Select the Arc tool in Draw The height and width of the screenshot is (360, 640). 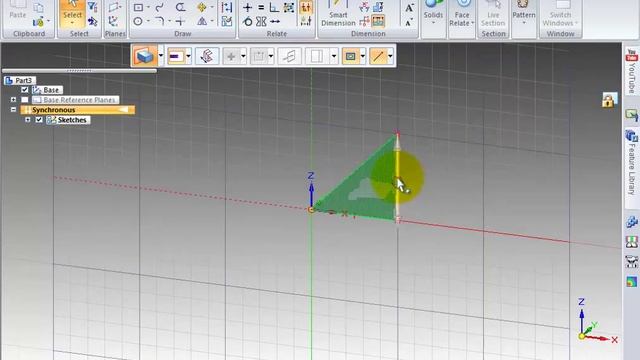pyautogui.click(x=180, y=7)
